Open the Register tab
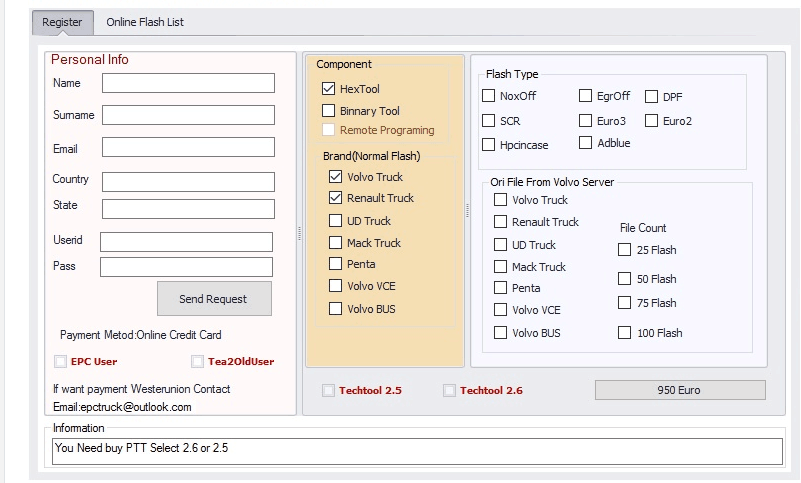This screenshot has width=801, height=483. pyautogui.click(x=63, y=22)
